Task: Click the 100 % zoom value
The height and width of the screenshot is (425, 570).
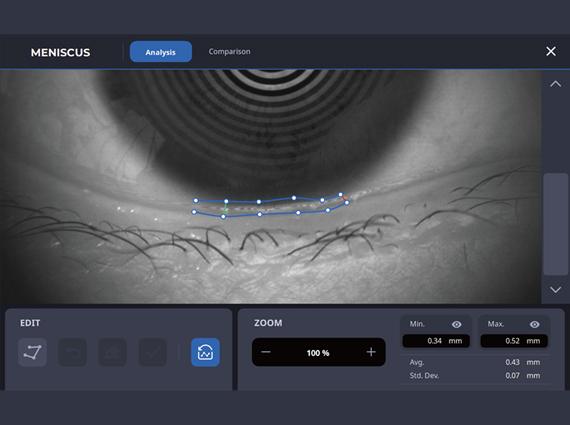Action: tap(318, 353)
